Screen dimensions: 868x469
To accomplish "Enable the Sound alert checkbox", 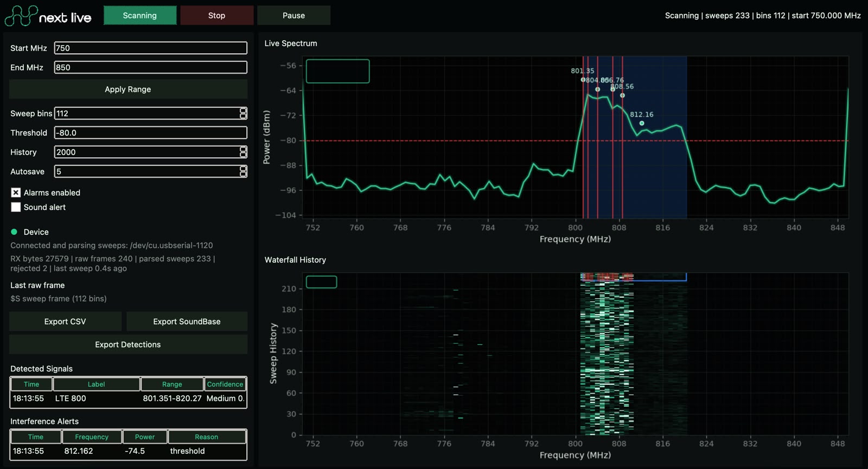I will 16,207.
